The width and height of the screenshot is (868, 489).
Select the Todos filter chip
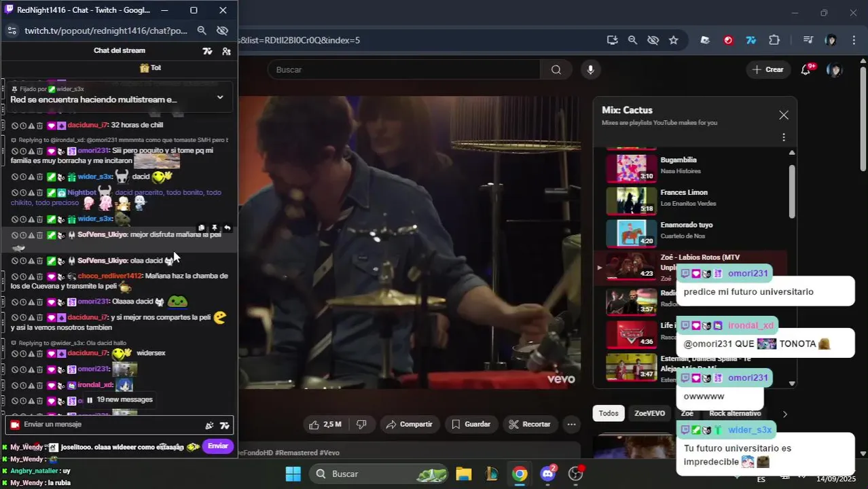coord(609,414)
